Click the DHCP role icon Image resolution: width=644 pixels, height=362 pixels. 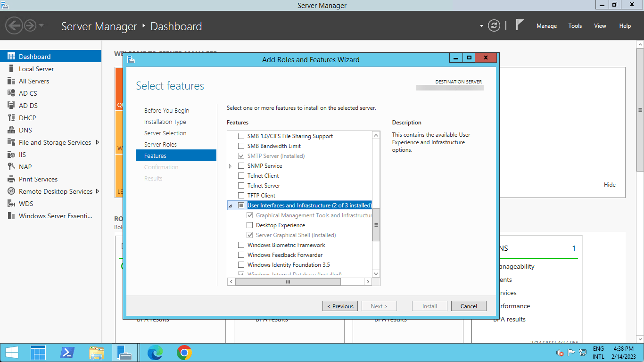coord(11,118)
